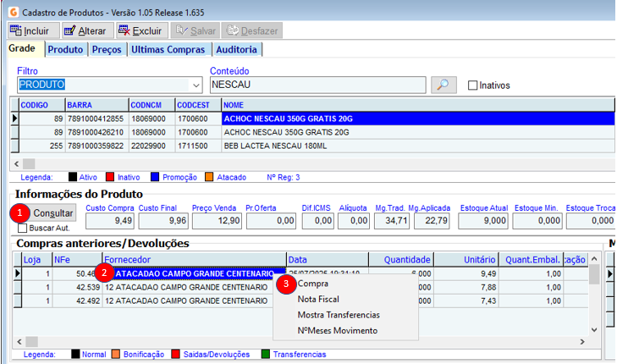Viewport: 617px width, 364px height.
Task: Open the Ultimas Compras tab
Action: [169, 49]
